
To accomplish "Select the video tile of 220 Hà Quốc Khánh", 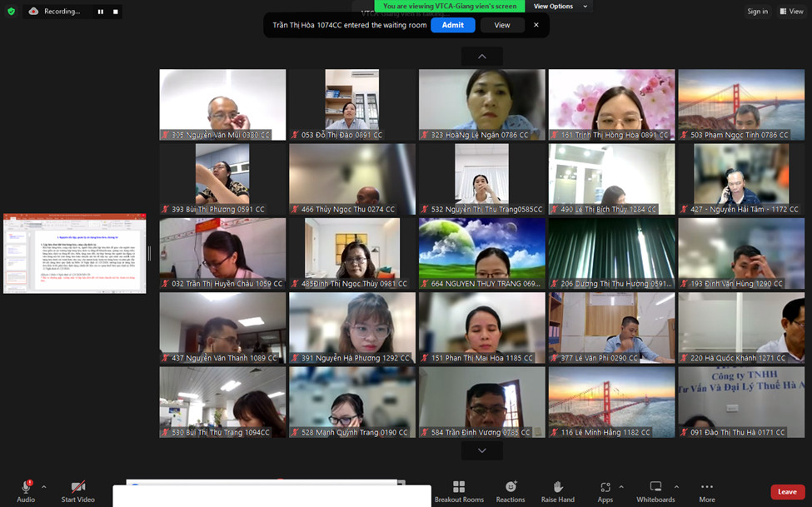I will 741,328.
